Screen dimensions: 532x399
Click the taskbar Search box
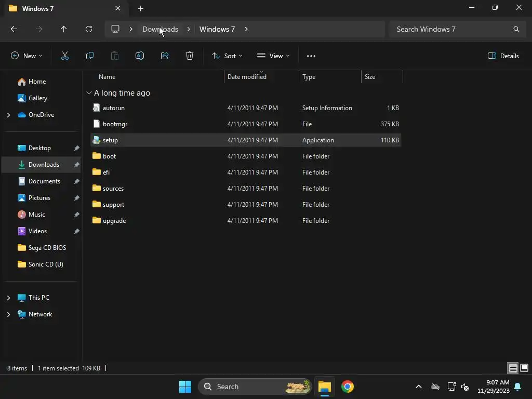(x=255, y=387)
